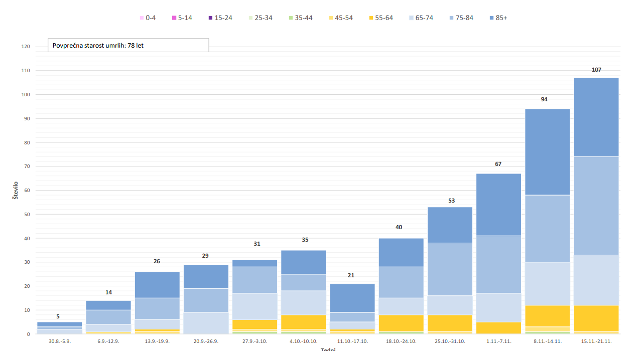Click the 45-54 legend color swatch
This screenshot has width=644, height=351.
pos(331,18)
